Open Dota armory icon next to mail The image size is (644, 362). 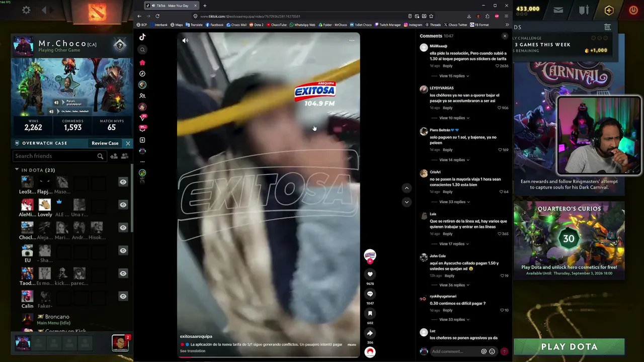[x=584, y=10]
